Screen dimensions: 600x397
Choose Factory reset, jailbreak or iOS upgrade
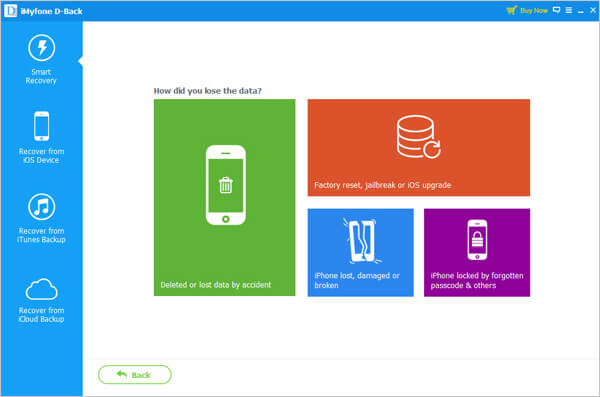[419, 148]
